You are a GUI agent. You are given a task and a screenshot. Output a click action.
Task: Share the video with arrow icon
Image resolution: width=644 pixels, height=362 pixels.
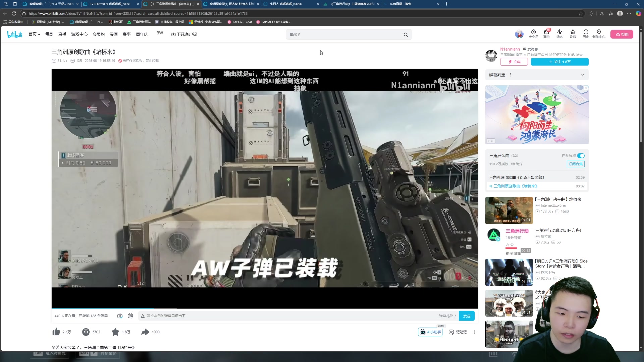[145, 332]
